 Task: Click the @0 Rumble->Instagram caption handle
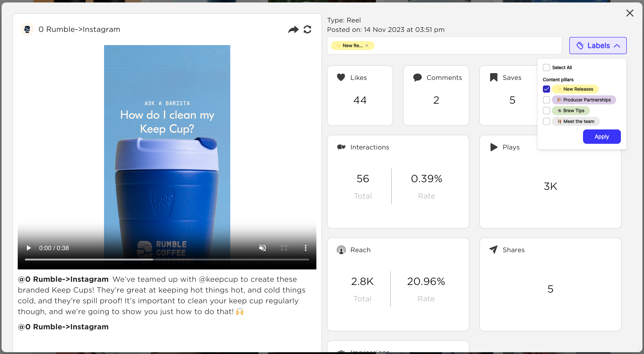63,279
